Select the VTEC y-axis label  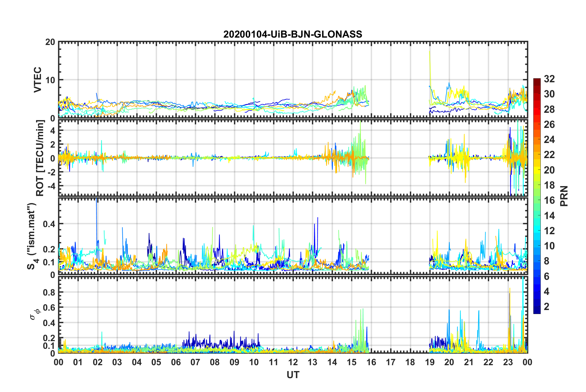pos(38,80)
